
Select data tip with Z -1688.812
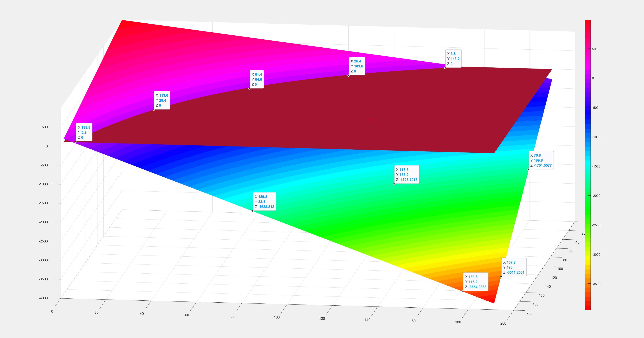[x=265, y=201]
